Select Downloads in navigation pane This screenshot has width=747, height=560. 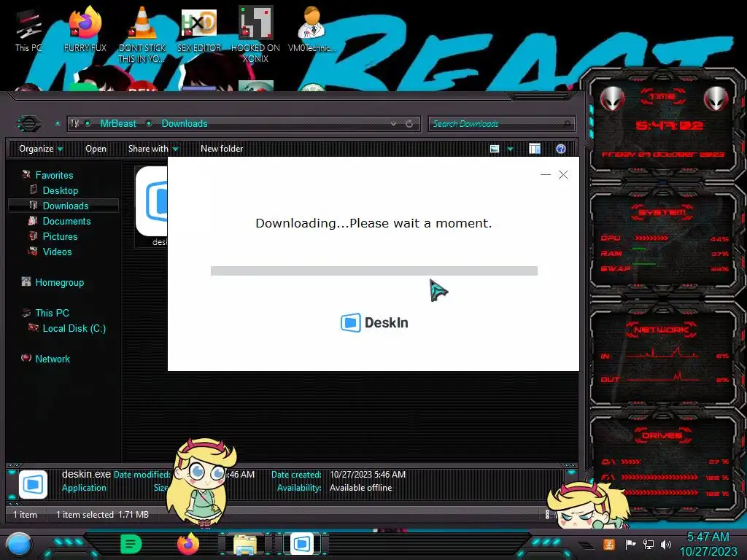pyautogui.click(x=64, y=206)
